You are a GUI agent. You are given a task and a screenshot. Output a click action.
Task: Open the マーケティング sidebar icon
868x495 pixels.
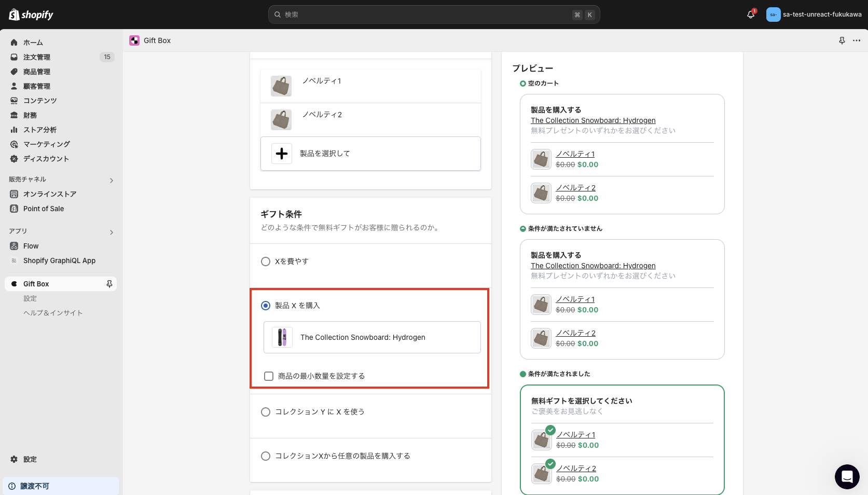pos(13,144)
